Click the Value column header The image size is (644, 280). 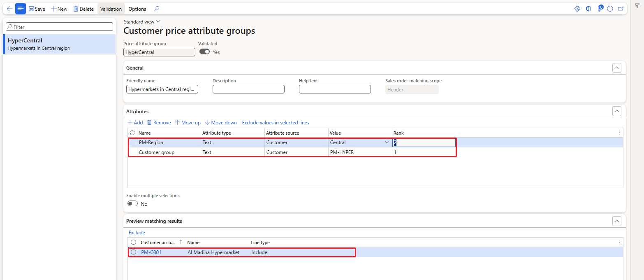[x=360, y=133]
